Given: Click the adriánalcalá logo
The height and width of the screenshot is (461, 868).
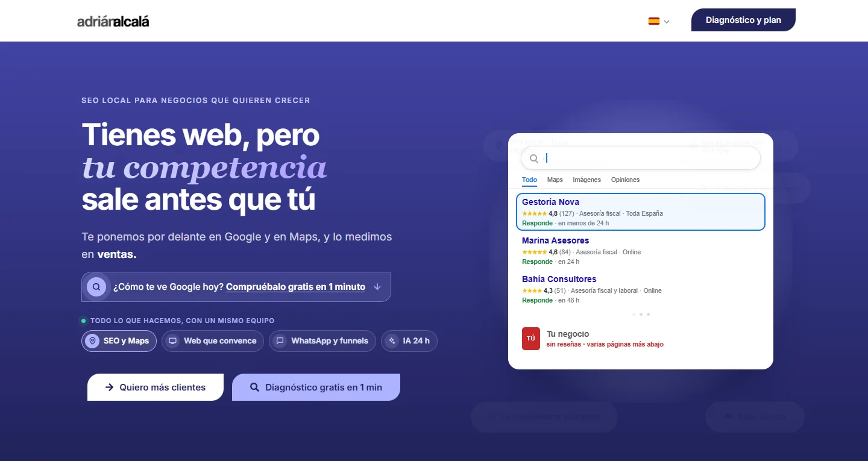Looking at the screenshot, I should pos(113,21).
